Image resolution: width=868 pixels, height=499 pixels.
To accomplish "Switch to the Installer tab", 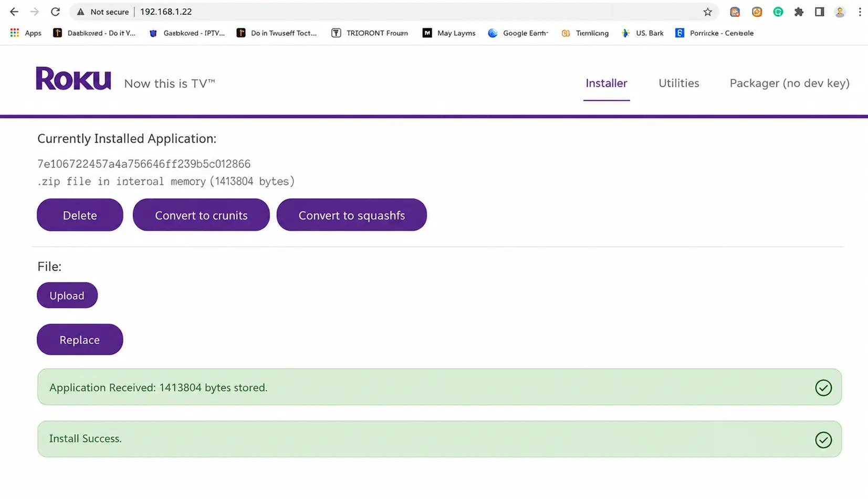I will (606, 83).
